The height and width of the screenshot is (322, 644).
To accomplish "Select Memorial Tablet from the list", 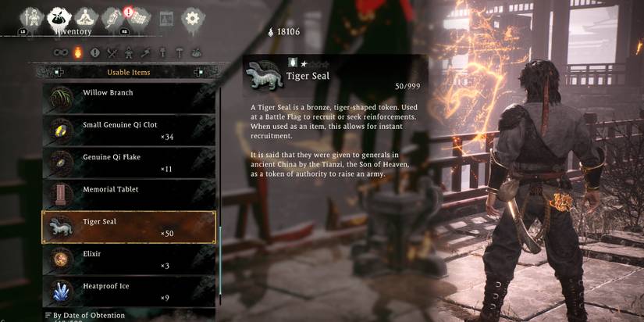I will 129,195.
